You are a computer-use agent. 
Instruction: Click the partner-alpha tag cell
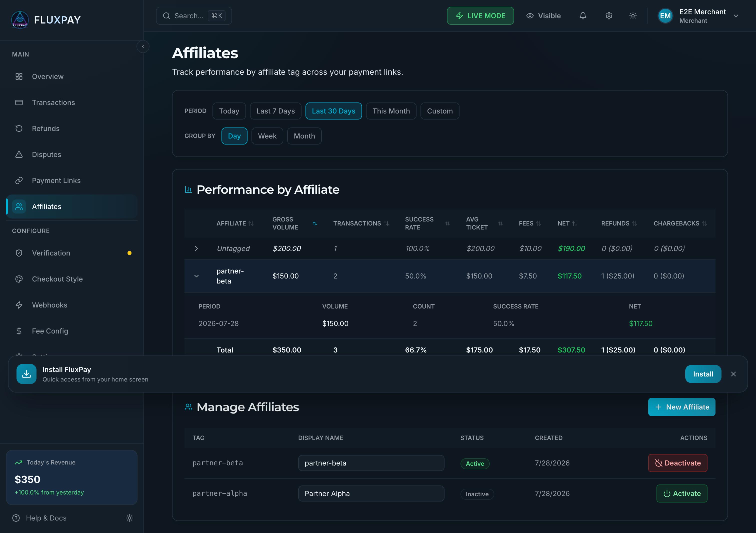[x=219, y=493]
